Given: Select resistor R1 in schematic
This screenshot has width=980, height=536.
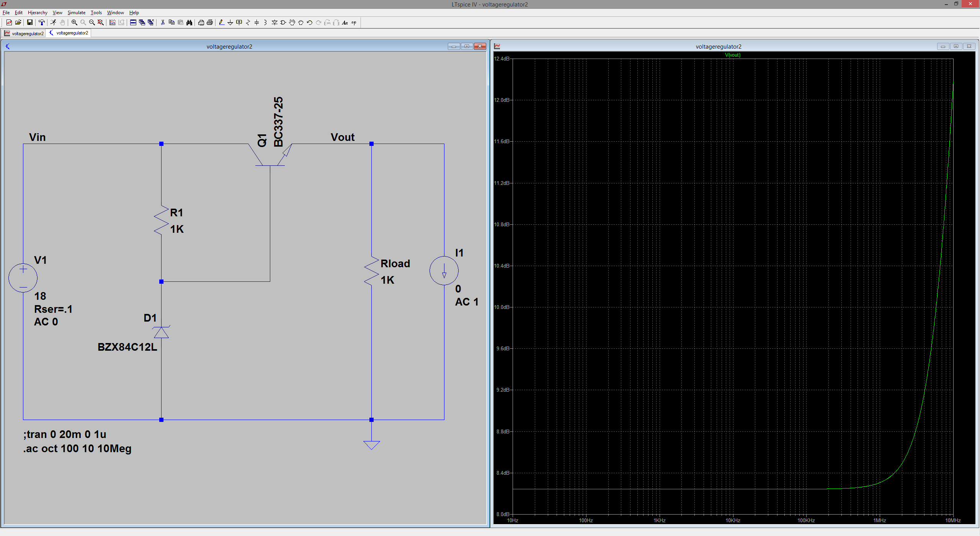Looking at the screenshot, I should pyautogui.click(x=161, y=220).
